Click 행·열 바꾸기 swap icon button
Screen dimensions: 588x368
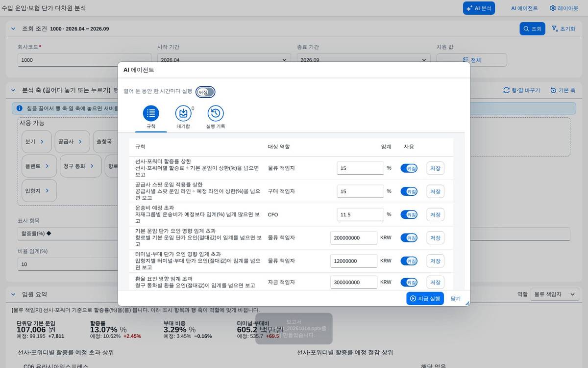click(521, 90)
